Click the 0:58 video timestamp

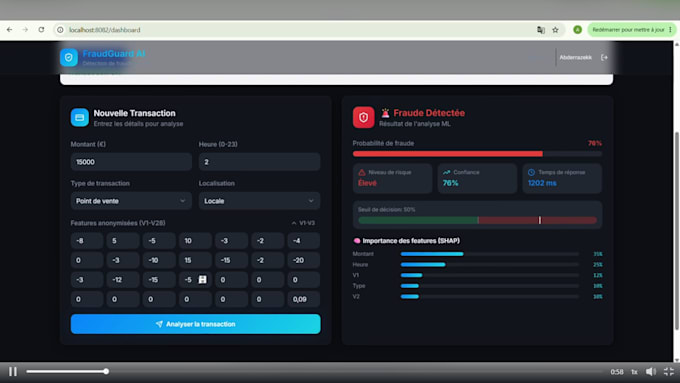coord(617,372)
